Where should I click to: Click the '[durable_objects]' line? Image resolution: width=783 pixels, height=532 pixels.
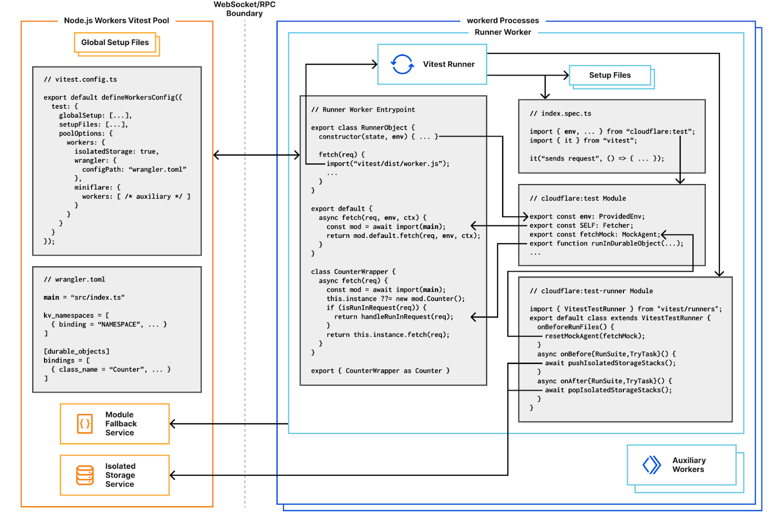pos(76,351)
